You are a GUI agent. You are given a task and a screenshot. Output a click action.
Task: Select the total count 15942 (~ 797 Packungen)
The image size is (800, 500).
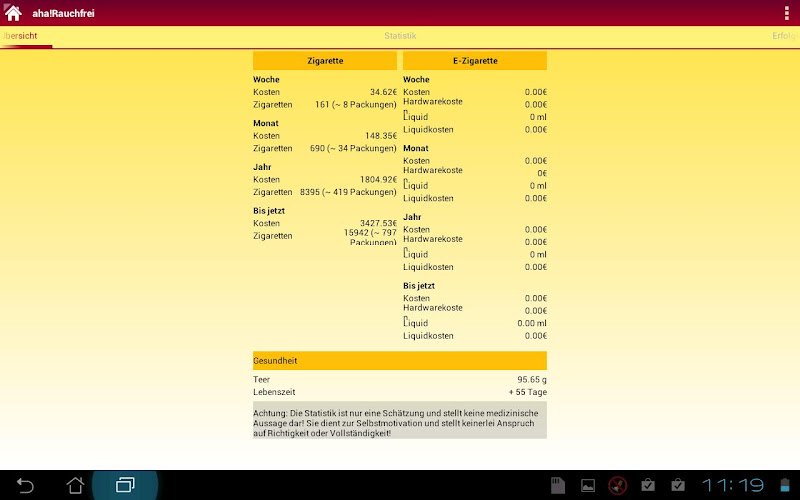click(x=370, y=237)
